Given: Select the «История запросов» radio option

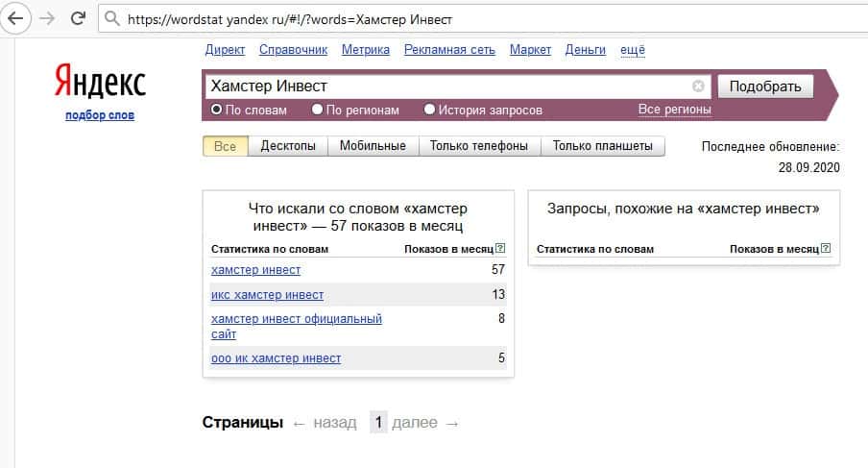Looking at the screenshot, I should (x=429, y=110).
